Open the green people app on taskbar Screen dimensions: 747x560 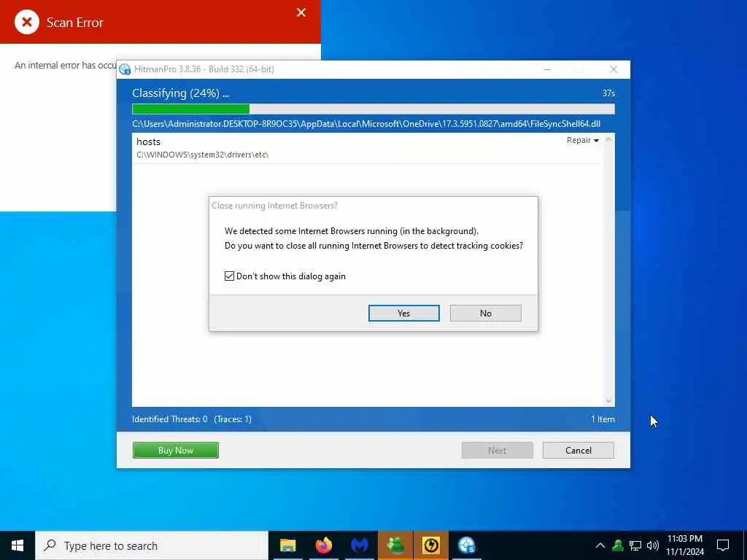[x=395, y=545]
